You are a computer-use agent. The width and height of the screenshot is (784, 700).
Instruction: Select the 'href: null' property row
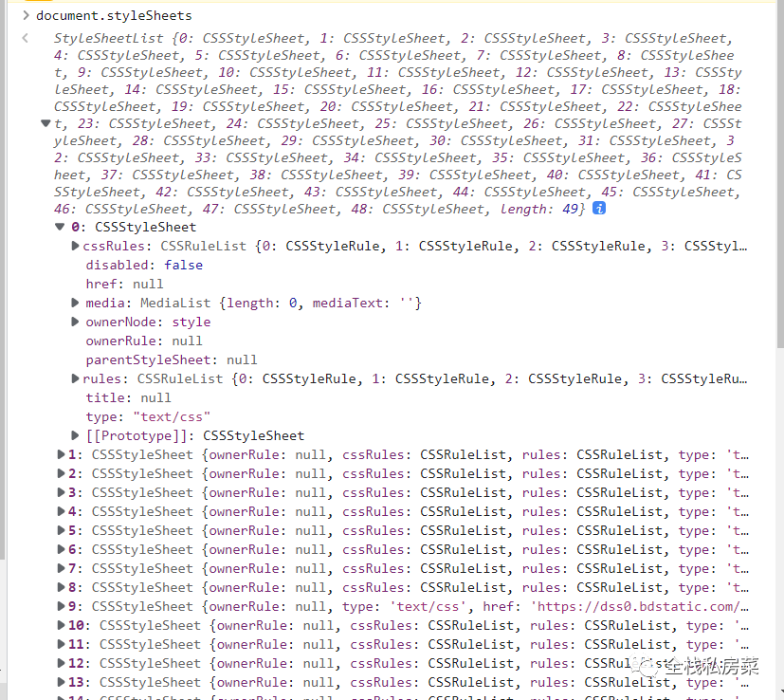tap(124, 285)
